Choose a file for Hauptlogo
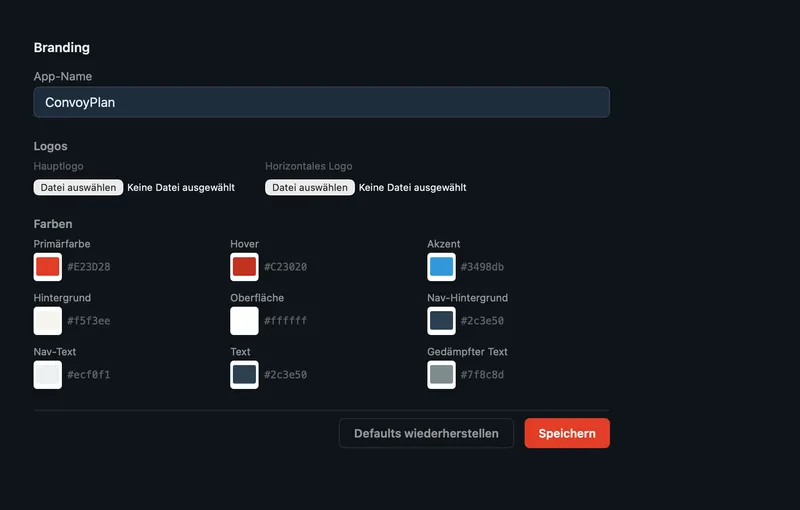The height and width of the screenshot is (510, 800). point(78,187)
